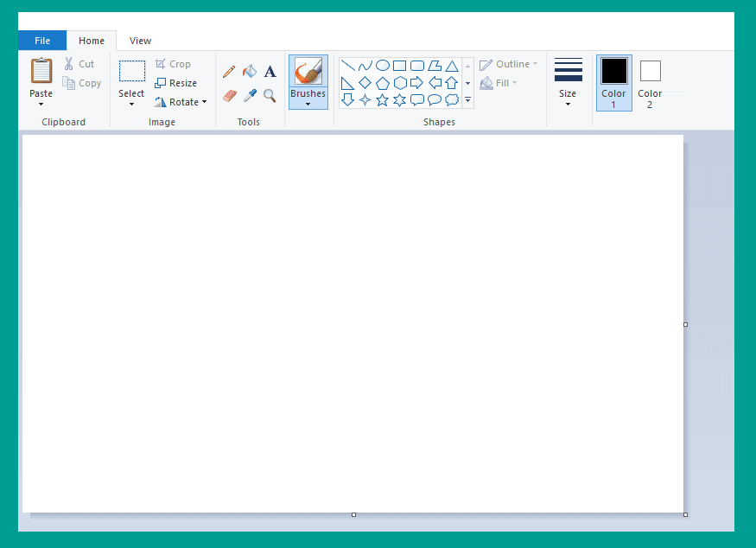This screenshot has width=756, height=548.
Task: Select the Color picker eyedropper tool
Action: coord(250,96)
